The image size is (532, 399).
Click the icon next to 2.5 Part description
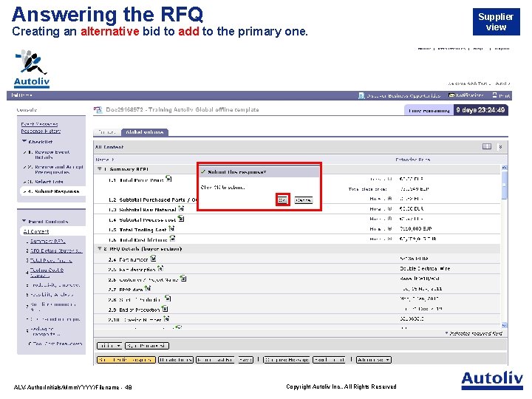click(x=160, y=268)
